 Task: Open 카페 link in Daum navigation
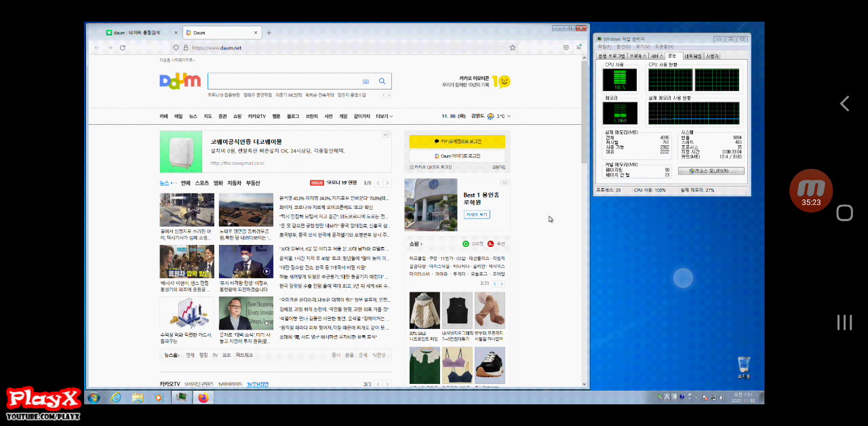pyautogui.click(x=163, y=116)
